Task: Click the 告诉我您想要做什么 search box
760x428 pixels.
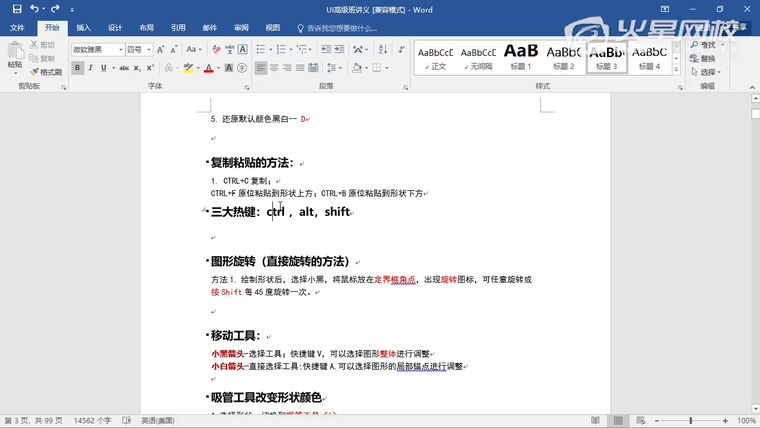Action: pyautogui.click(x=340, y=28)
